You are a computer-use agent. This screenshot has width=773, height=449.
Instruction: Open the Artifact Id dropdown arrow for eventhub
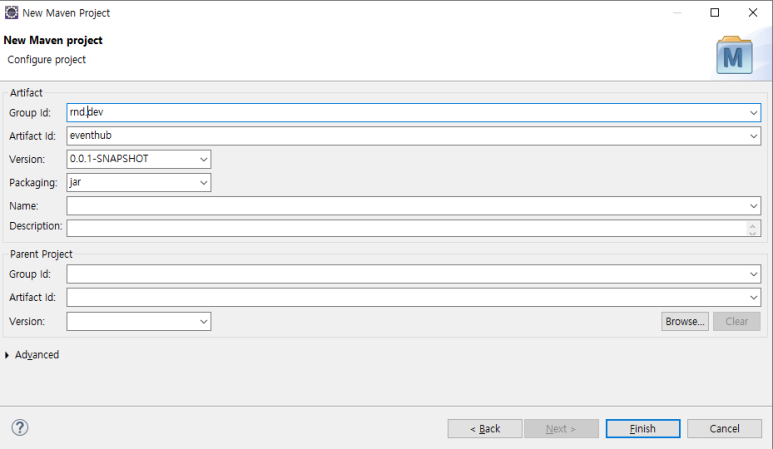pos(753,136)
